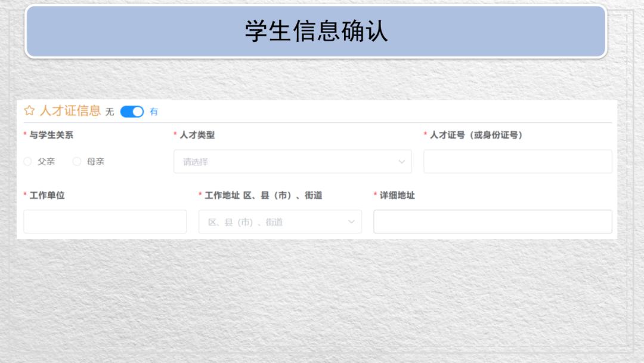Click the 人才证号（或身份证号） input field
This screenshot has height=363, width=644.
(518, 162)
